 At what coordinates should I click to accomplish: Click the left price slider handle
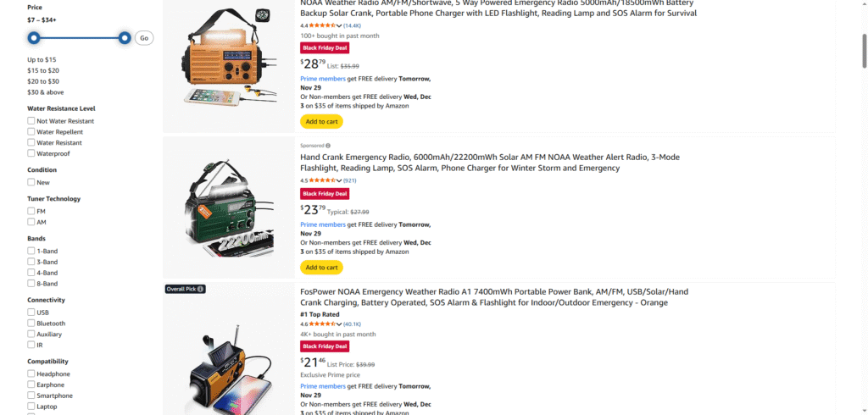pyautogui.click(x=34, y=38)
